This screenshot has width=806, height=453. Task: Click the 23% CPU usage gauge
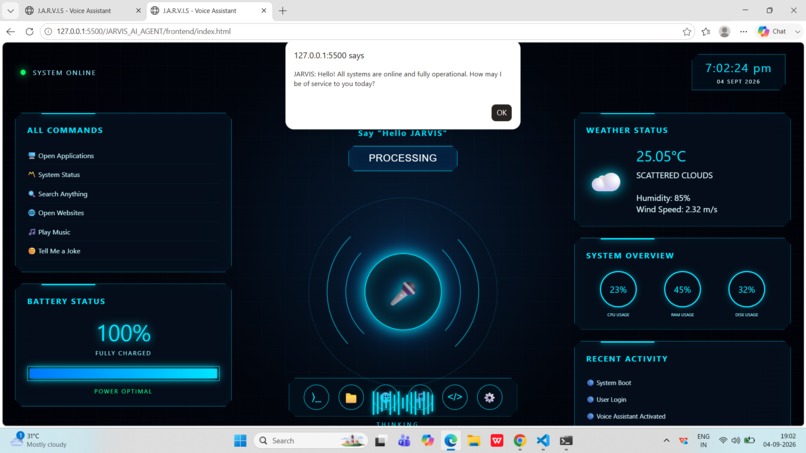(x=618, y=289)
